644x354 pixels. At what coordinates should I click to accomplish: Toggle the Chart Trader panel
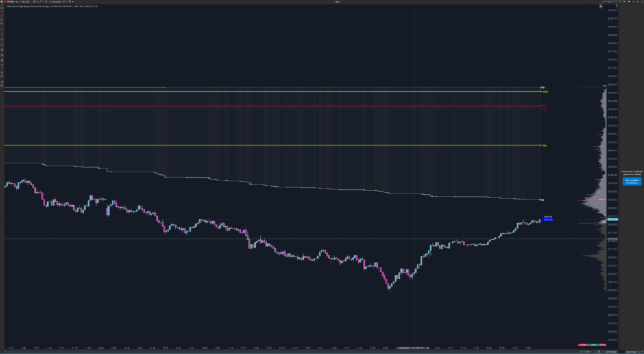631,351
